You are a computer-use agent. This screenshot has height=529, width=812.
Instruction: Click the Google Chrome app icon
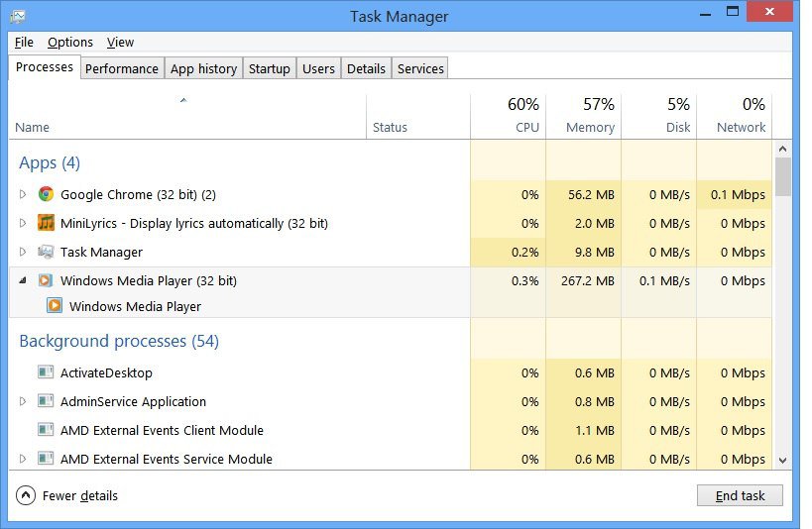point(46,194)
